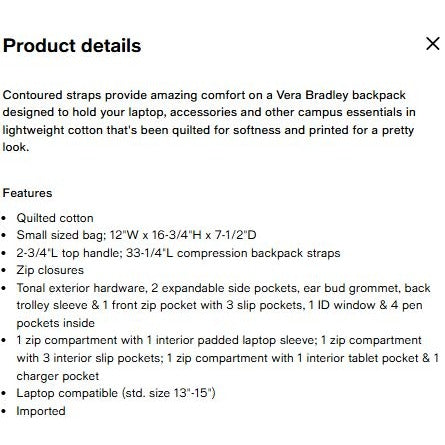Click the pockets inside text
The width and height of the screenshot is (445, 445).
click(x=56, y=323)
